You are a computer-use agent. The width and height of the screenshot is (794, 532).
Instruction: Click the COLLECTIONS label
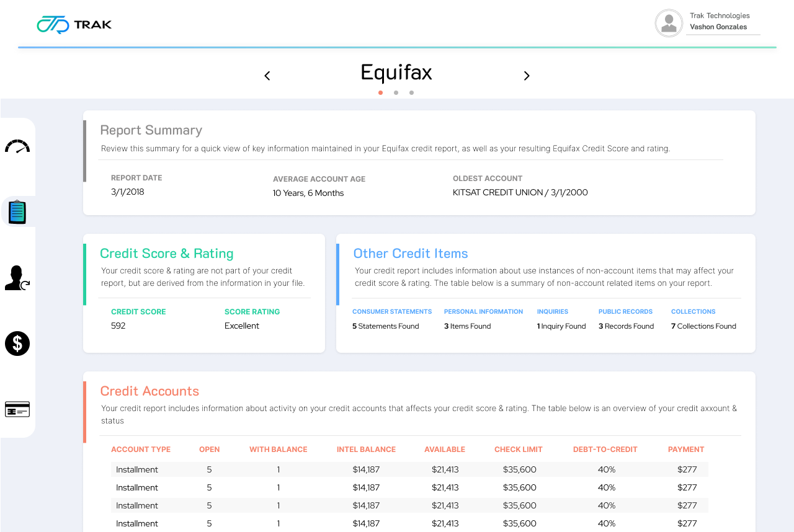pyautogui.click(x=694, y=312)
